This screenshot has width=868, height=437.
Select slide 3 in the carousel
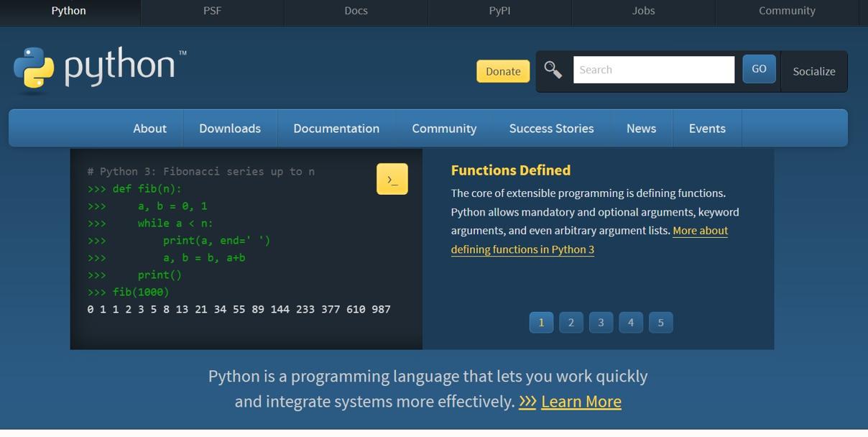(x=601, y=322)
